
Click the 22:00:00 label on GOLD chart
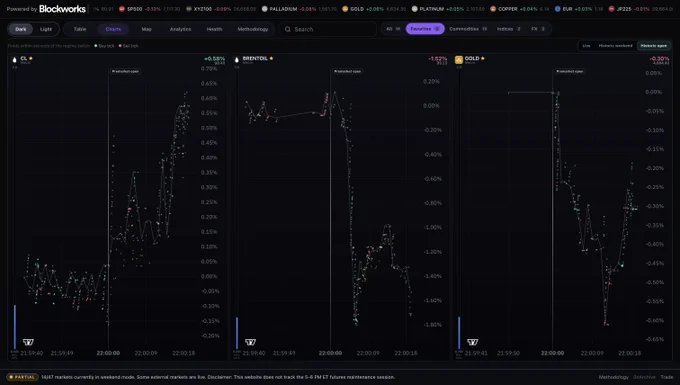tap(552, 353)
